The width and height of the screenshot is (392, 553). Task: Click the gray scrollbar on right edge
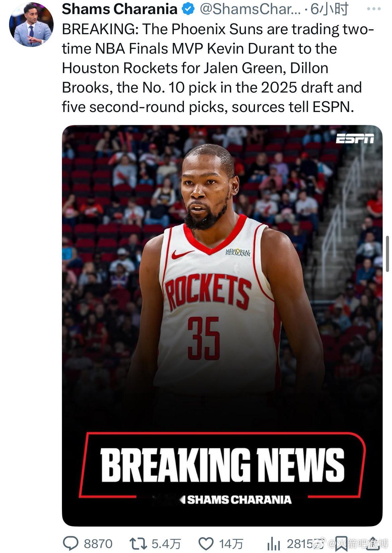pyautogui.click(x=388, y=254)
